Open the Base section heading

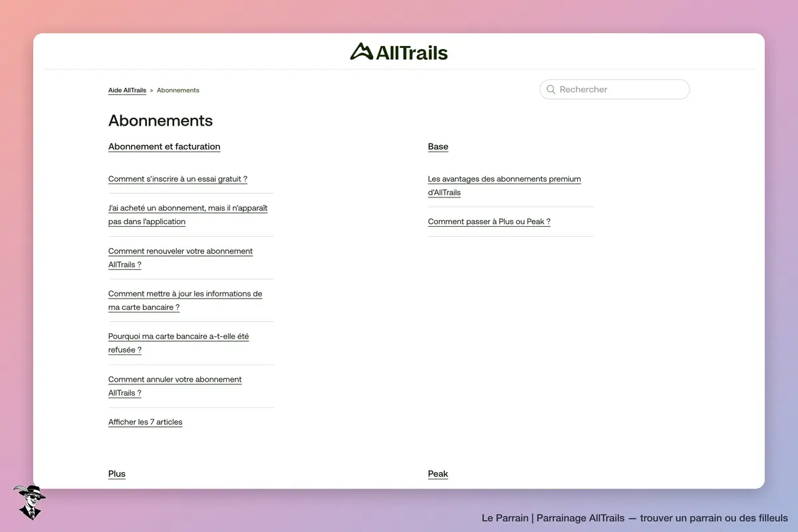(x=438, y=147)
